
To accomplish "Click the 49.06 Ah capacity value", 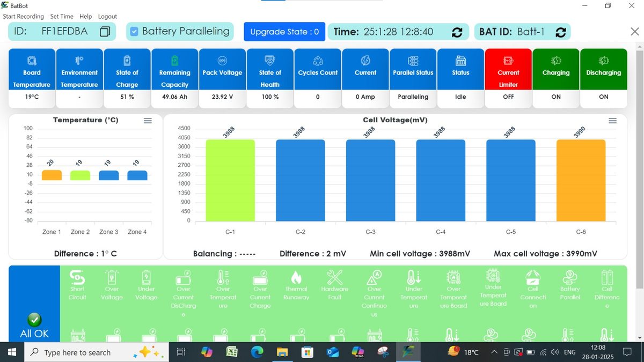I will point(175,97).
